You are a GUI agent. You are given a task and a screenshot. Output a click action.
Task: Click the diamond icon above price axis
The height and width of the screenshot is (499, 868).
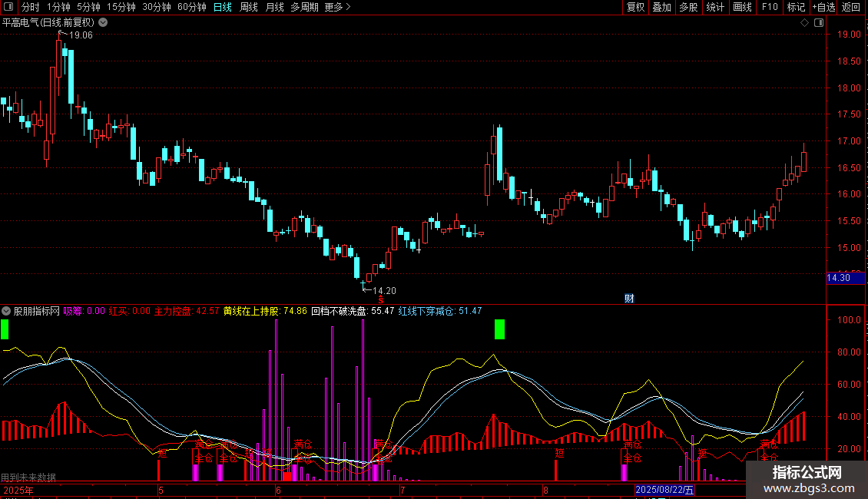click(803, 23)
